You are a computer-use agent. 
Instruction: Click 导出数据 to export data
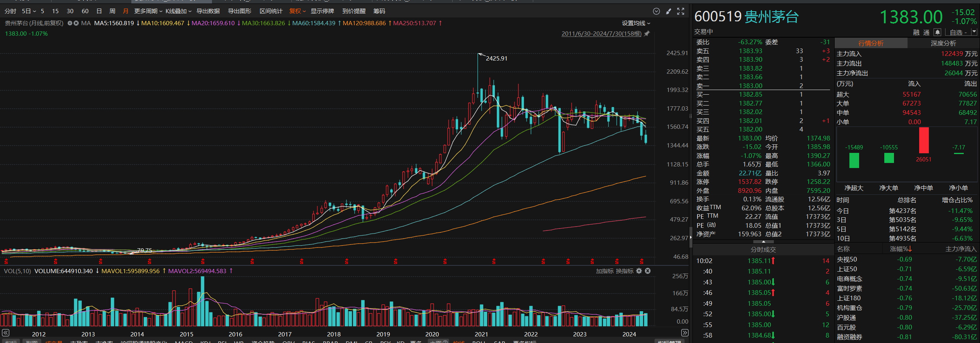point(208,11)
